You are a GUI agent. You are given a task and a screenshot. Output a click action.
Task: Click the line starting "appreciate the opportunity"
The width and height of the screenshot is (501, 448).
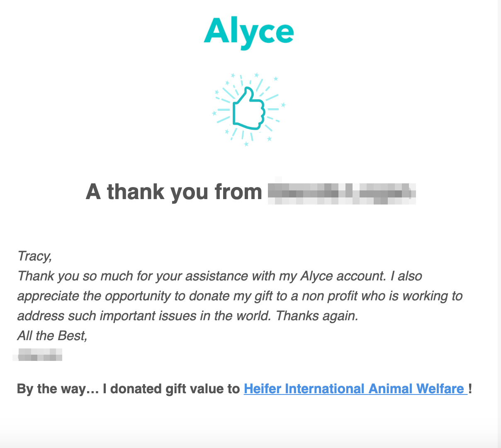click(240, 296)
